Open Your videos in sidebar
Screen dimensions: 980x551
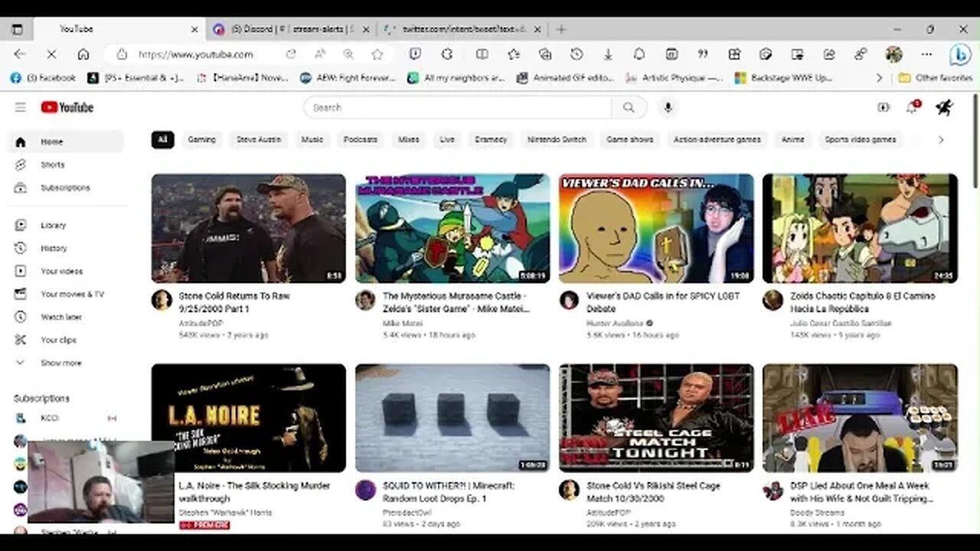(65, 271)
